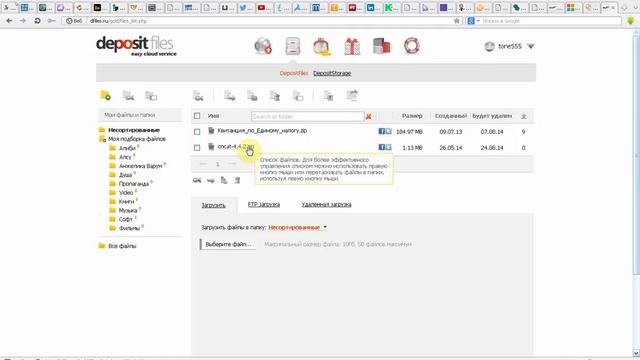Click the browser forward arrow
This screenshot has width=640, height=360.
[23, 20]
